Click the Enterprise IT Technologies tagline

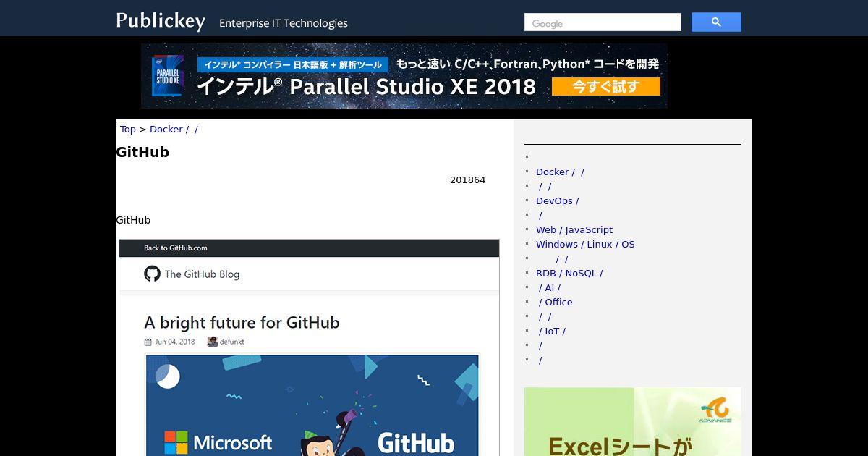click(x=284, y=23)
